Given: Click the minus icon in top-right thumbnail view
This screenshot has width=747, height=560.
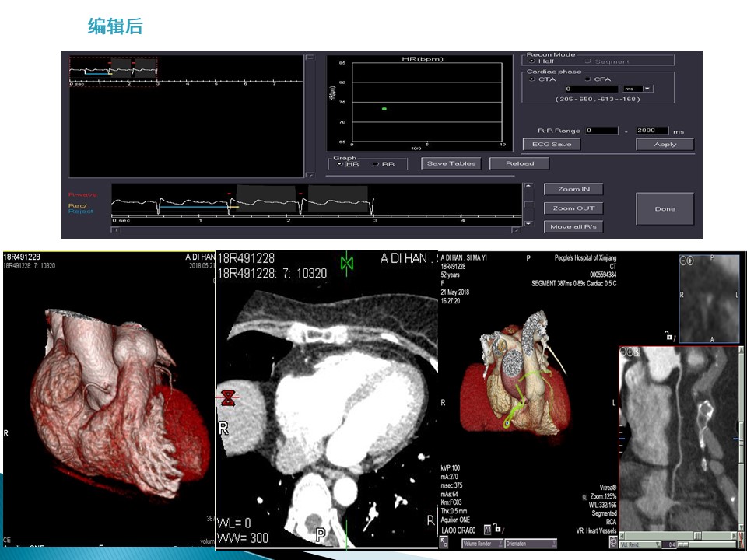Looking at the screenshot, I should [x=684, y=261].
